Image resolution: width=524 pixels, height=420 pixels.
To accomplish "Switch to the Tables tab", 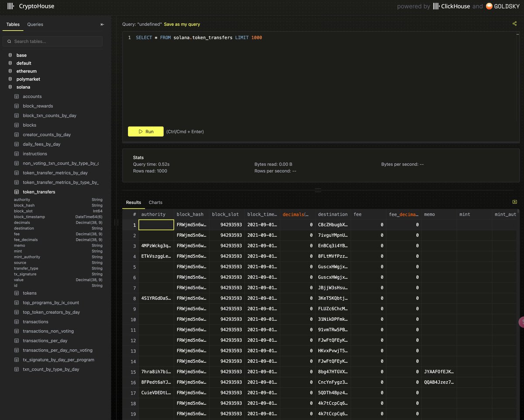I will coord(13,24).
